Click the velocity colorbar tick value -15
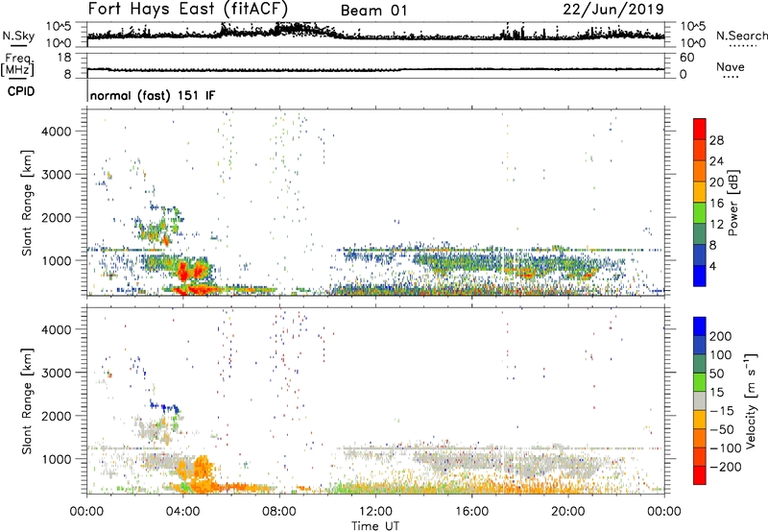This screenshot has height=532, width=768. pos(722,411)
